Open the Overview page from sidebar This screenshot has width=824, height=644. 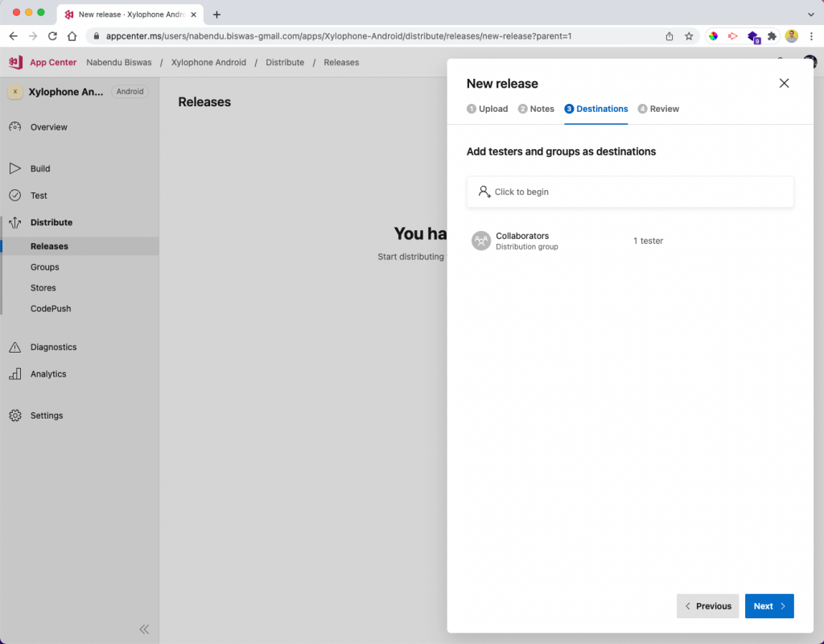point(48,126)
